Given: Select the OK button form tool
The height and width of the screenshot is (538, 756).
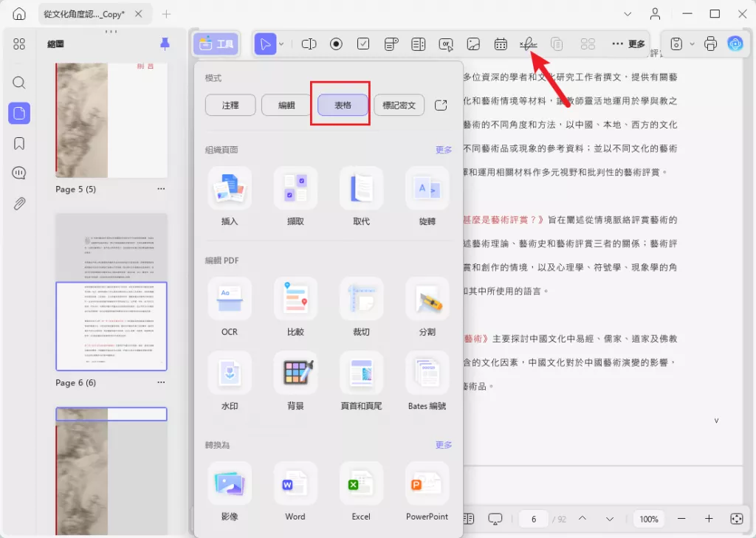Looking at the screenshot, I should click(x=446, y=44).
